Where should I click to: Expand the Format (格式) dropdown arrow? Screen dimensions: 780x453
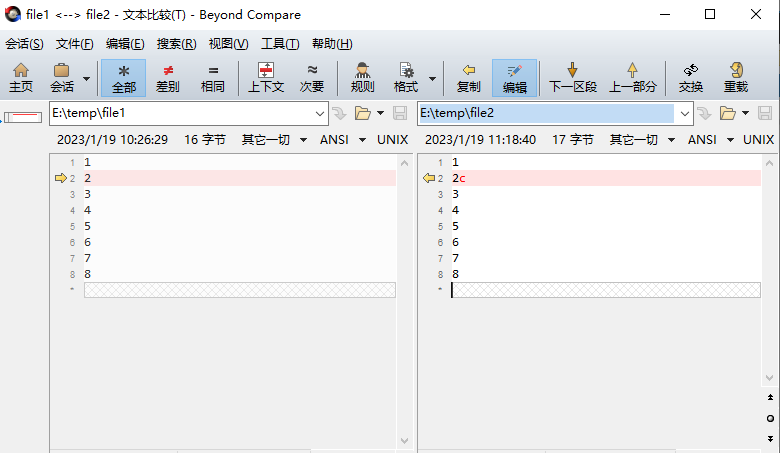tap(432, 79)
